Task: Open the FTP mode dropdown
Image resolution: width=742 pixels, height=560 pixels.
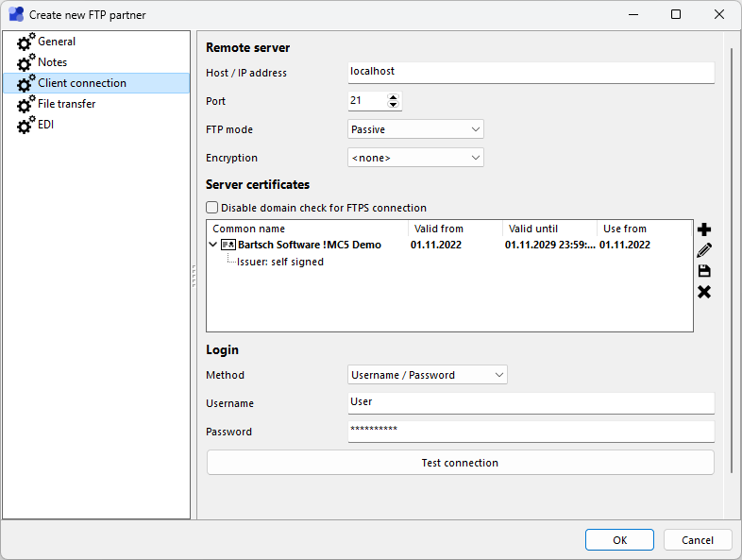Action: 415,129
